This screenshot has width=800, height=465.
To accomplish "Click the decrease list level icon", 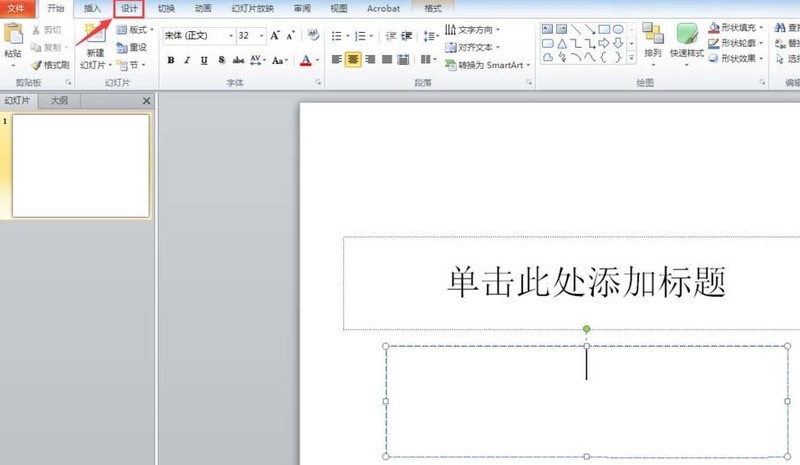I will pyautogui.click(x=391, y=36).
